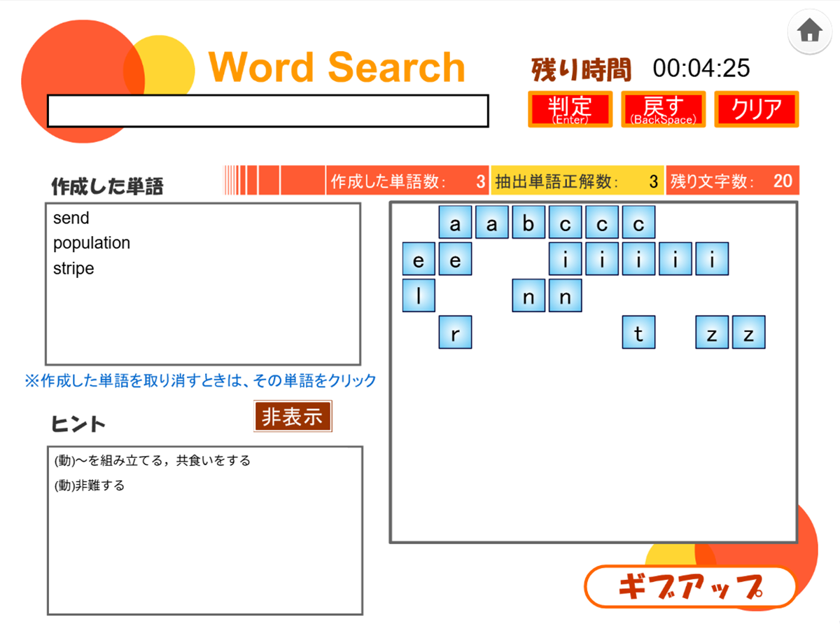Click ギブアップ to give up
840x631 pixels.
coord(689,587)
